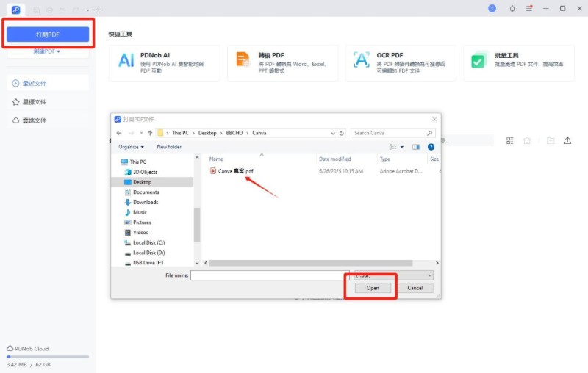This screenshot has height=373, width=588.
Task: Open the user account avatar
Action: tap(492, 8)
